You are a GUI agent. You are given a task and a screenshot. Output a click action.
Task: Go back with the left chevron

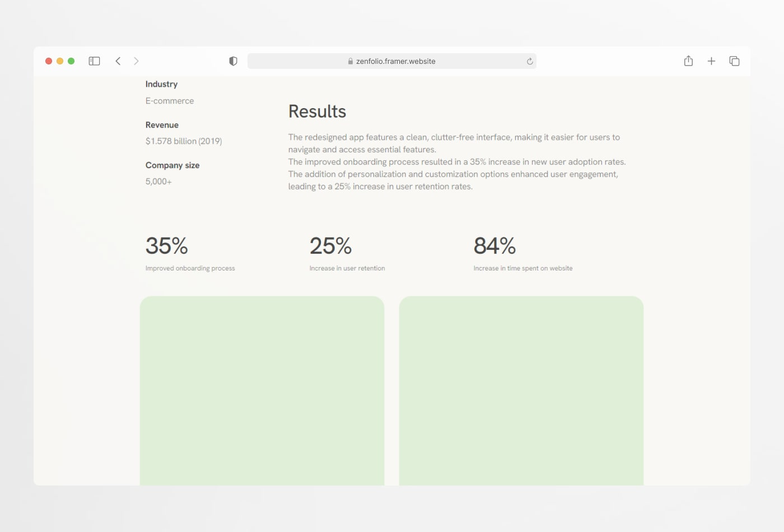(118, 61)
